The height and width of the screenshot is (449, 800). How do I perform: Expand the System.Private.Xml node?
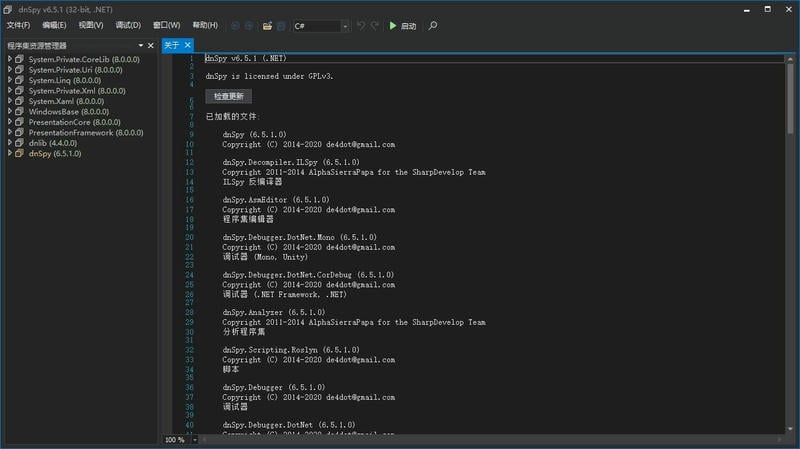10,90
